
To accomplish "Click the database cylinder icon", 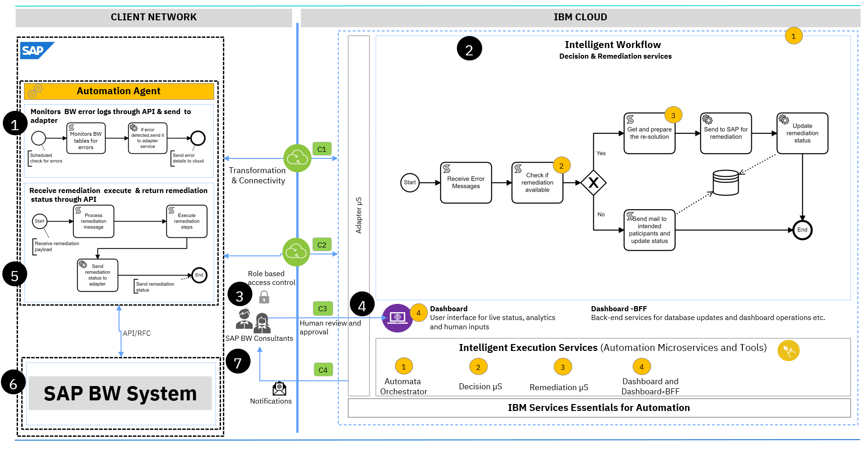I will click(725, 182).
